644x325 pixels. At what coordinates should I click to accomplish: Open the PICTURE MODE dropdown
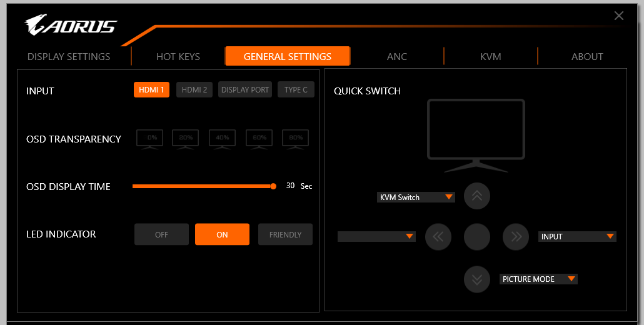click(538, 279)
